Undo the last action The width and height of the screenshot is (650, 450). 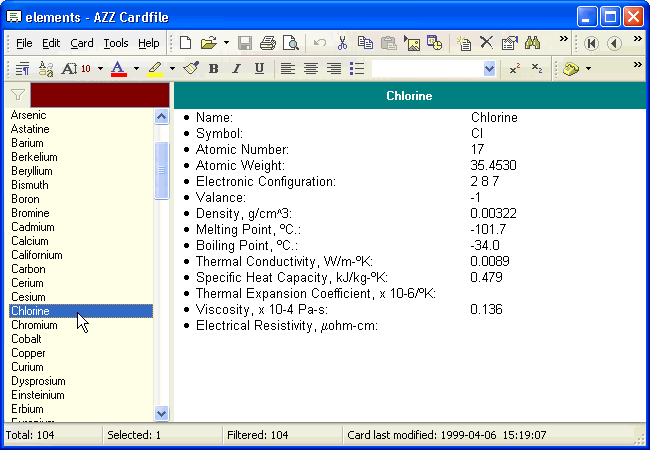[x=319, y=43]
